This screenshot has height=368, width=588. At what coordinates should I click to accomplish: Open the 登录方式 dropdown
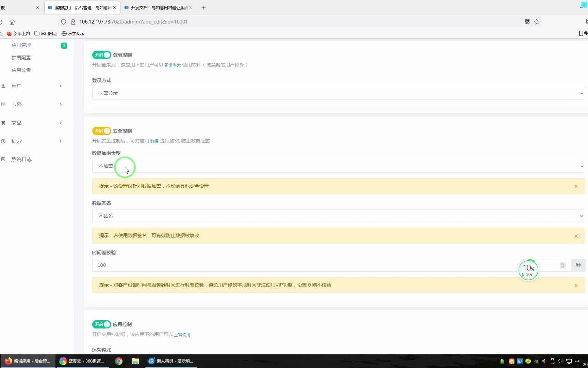point(339,93)
